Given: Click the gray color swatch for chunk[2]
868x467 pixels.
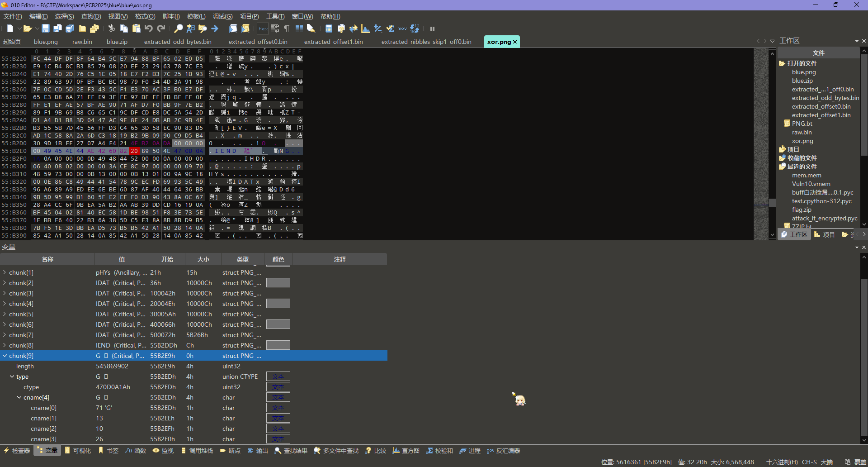Looking at the screenshot, I should coord(278,283).
